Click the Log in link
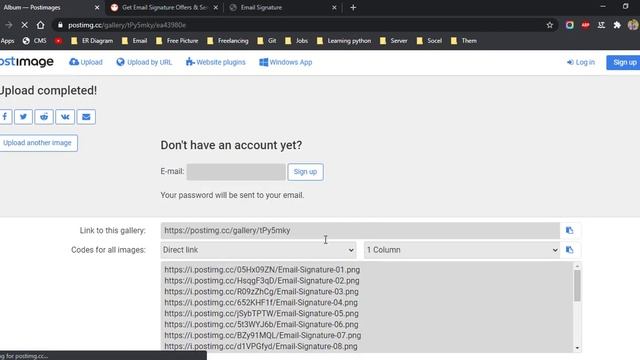The image size is (640, 360). (x=581, y=62)
